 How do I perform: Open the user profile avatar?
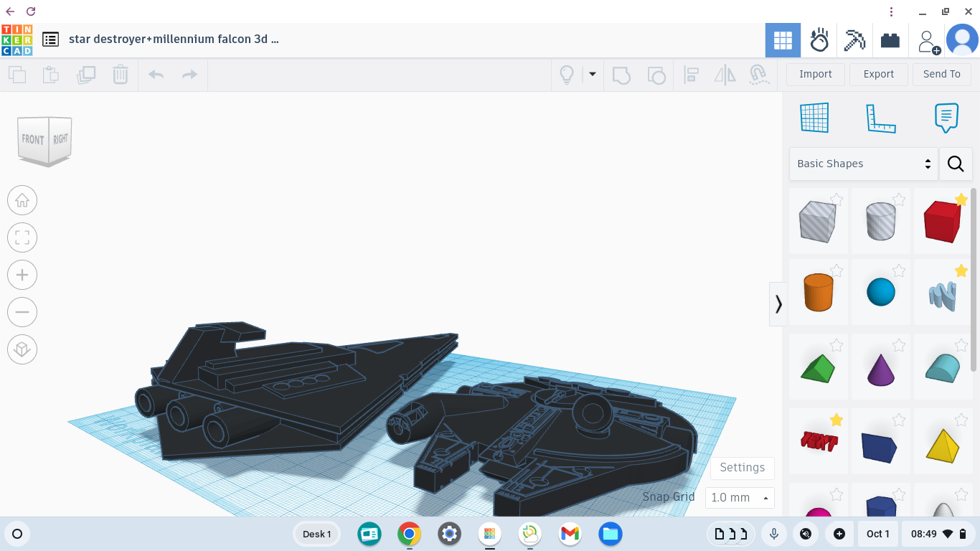point(962,40)
